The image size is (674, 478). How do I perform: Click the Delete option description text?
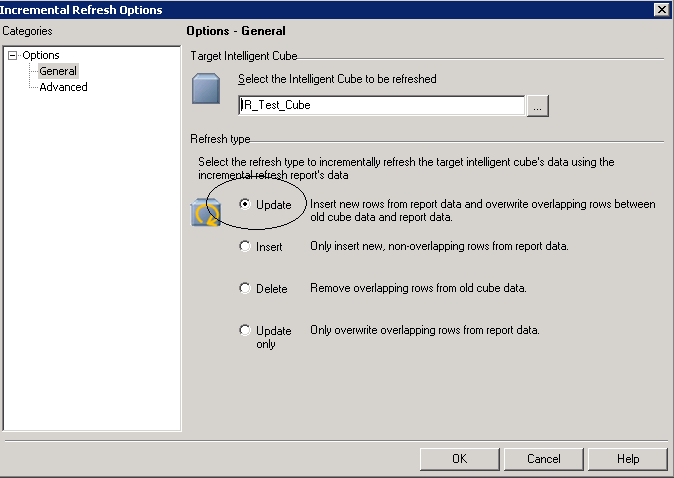point(418,288)
